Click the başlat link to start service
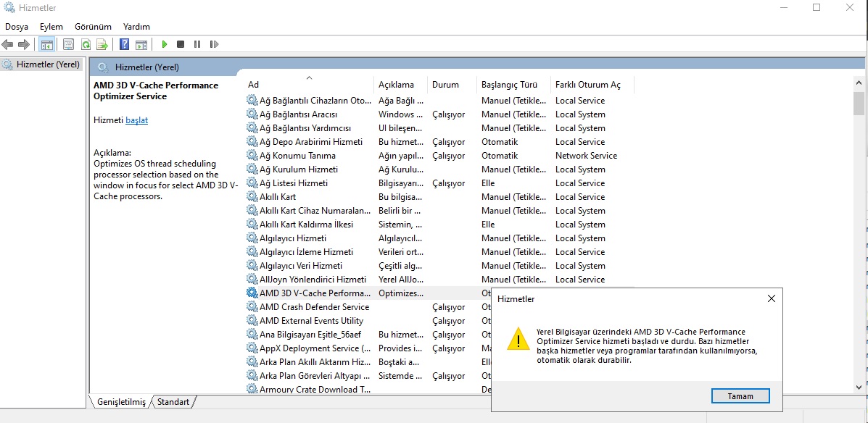This screenshot has height=423, width=868. coord(137,120)
